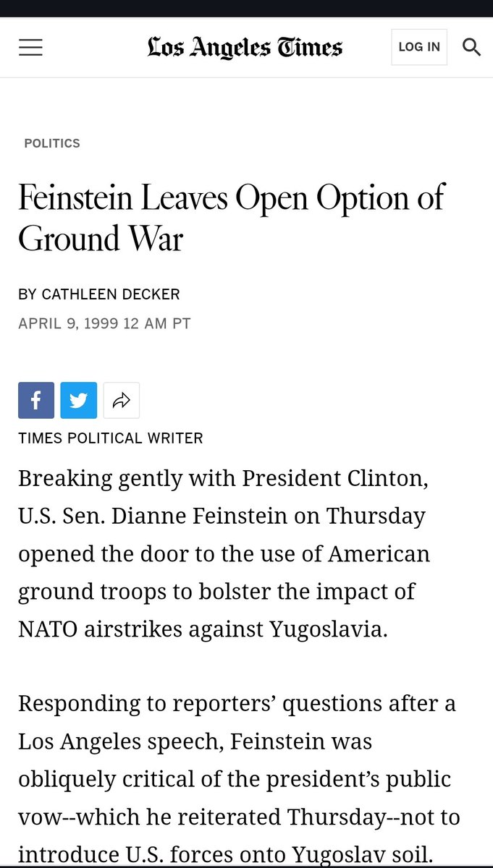This screenshot has width=493, height=868.
Task: Open more share options arrow
Action: (x=121, y=400)
